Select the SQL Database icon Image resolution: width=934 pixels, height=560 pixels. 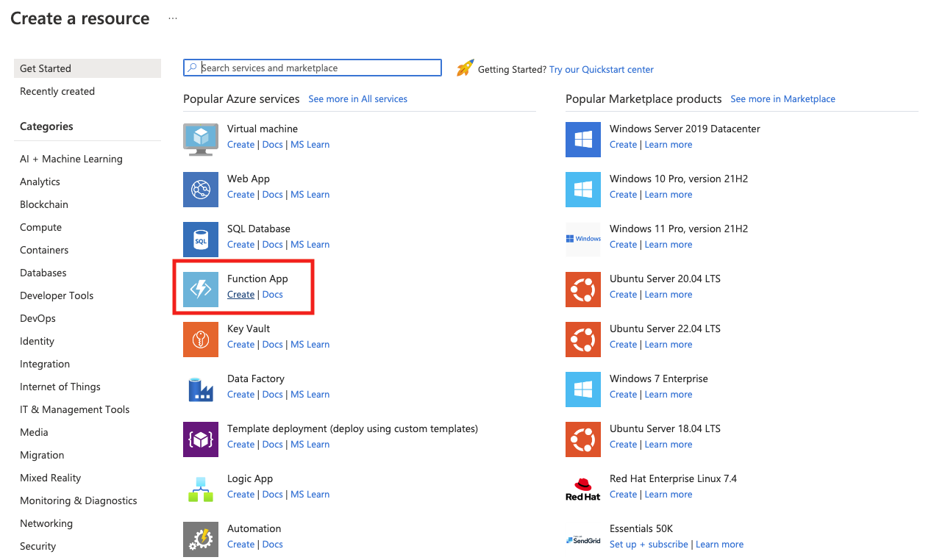pyautogui.click(x=201, y=240)
